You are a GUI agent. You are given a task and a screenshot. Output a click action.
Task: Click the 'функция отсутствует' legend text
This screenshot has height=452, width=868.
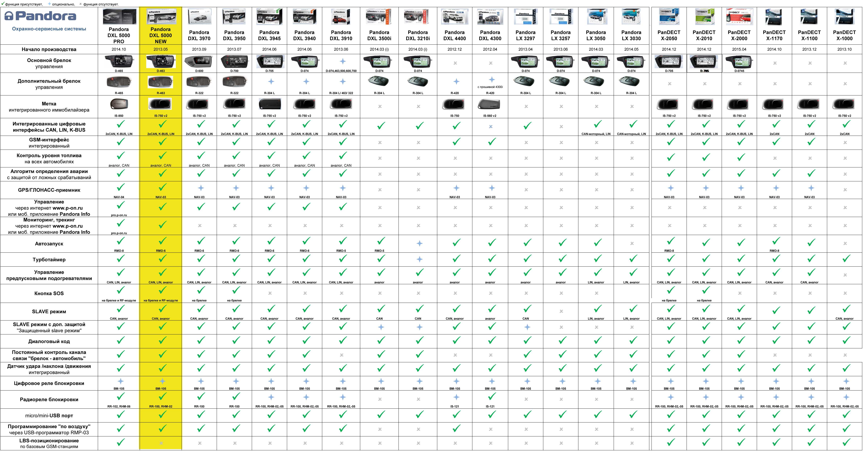pos(101,4)
